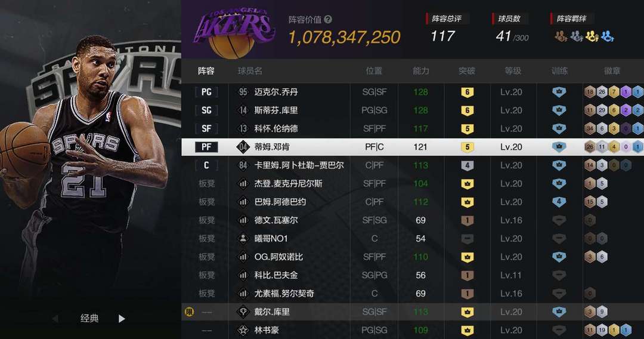
Task: Click the training crown icon for 斯蒂芬.库里
Action: click(559, 110)
